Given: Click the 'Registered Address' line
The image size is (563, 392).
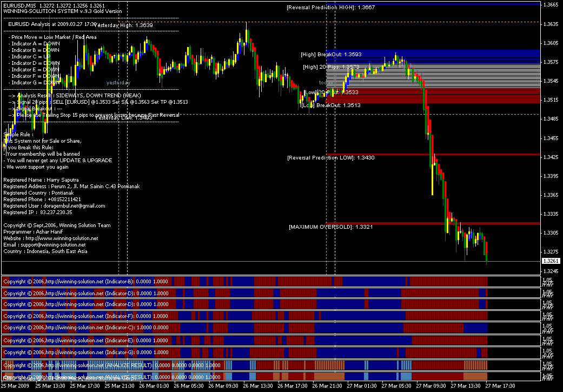Looking at the screenshot, I should pos(71,187).
